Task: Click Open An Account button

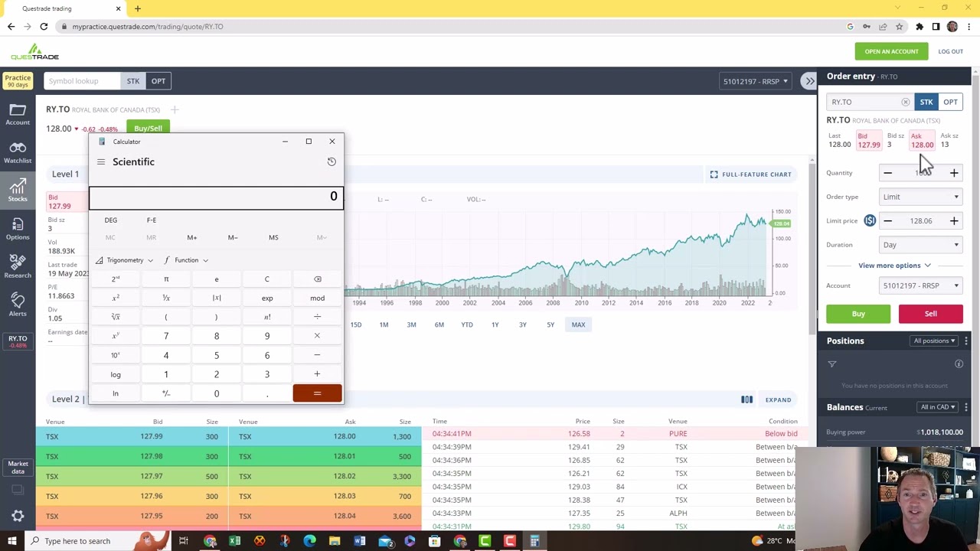Action: click(x=891, y=51)
